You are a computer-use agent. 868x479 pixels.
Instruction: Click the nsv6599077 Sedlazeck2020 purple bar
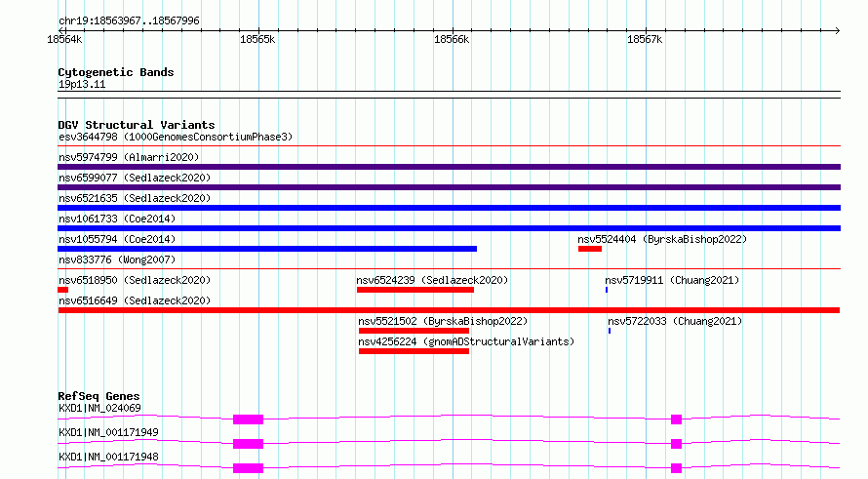[x=449, y=187]
